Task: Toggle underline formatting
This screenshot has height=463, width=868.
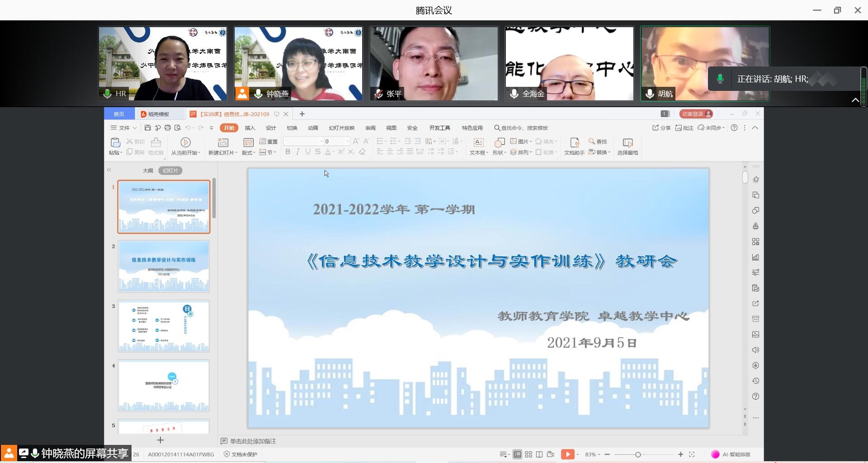Action: point(307,152)
